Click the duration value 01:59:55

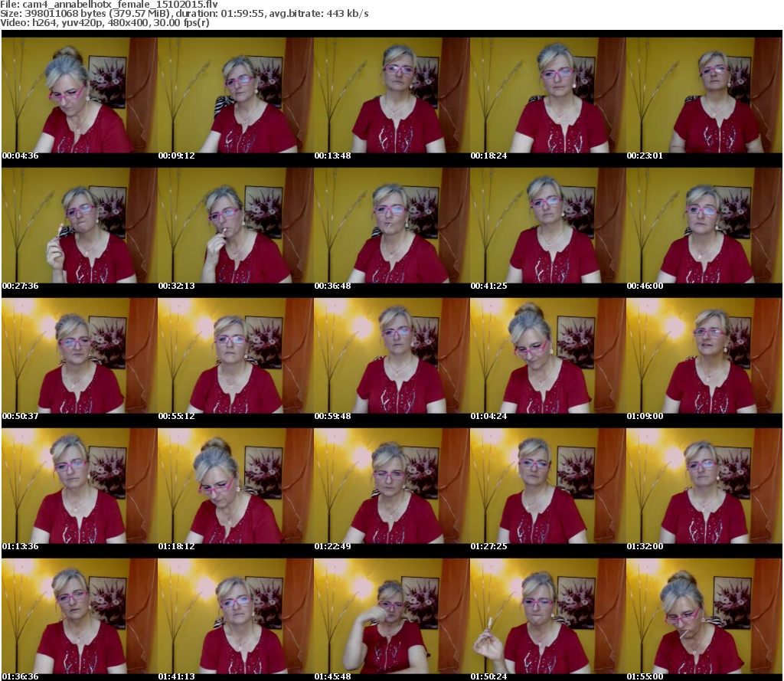pos(243,14)
